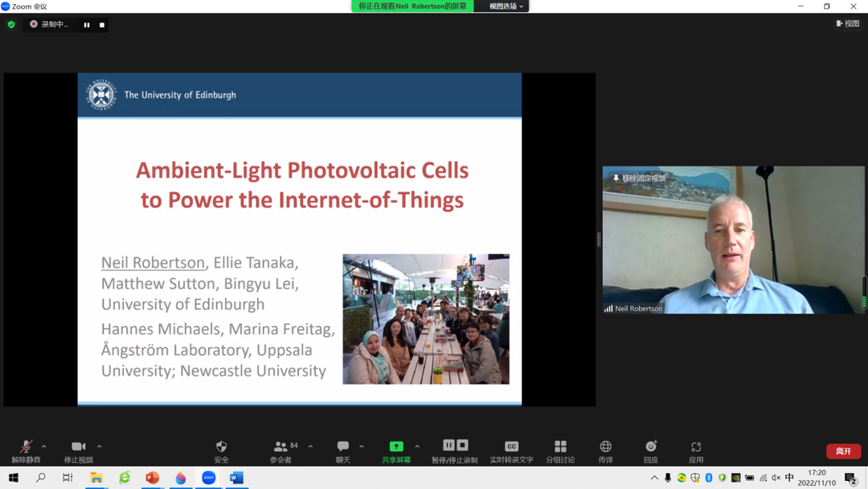Open Breakout Rooms

pos(560,448)
